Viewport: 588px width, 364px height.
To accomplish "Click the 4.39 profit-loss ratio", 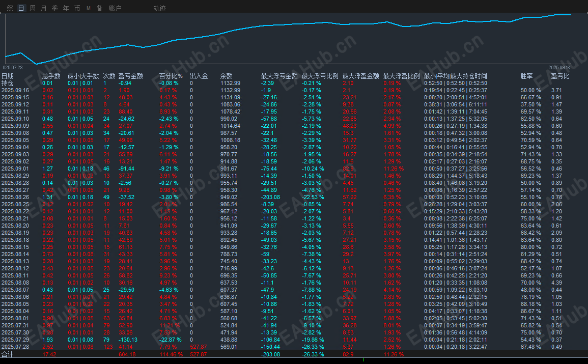I will click(556, 283).
